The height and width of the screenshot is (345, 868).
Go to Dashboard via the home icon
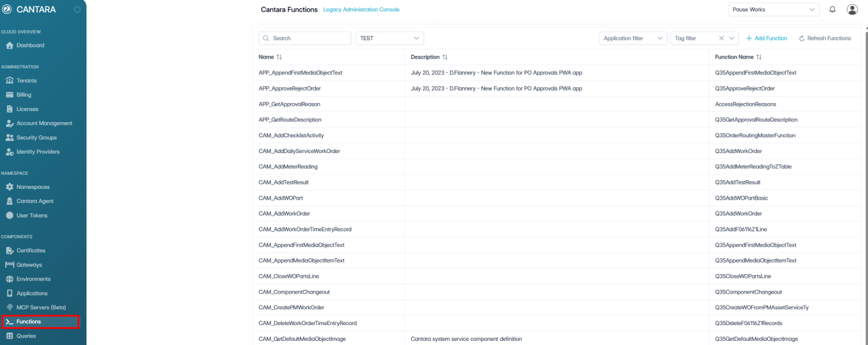click(9, 45)
